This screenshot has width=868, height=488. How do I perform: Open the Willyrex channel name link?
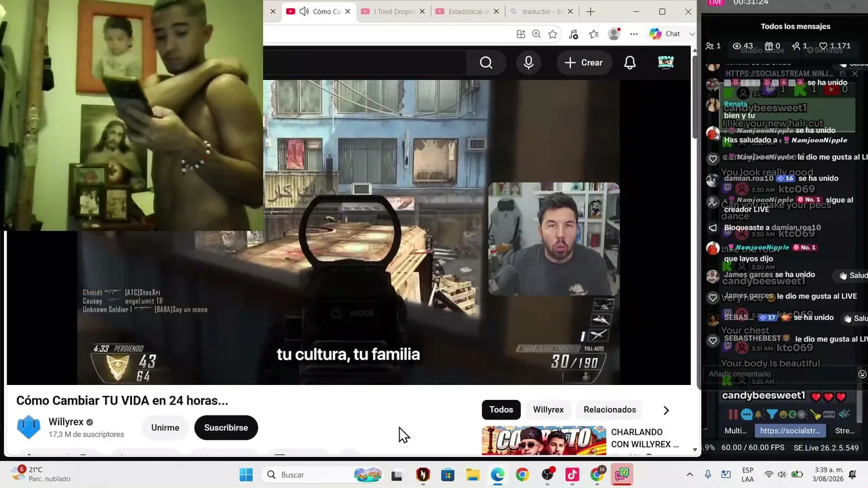tap(66, 422)
